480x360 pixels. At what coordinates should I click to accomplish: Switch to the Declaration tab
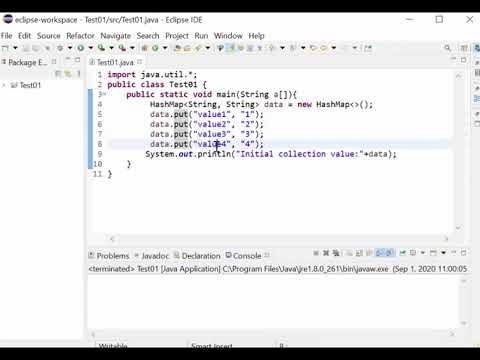197,256
